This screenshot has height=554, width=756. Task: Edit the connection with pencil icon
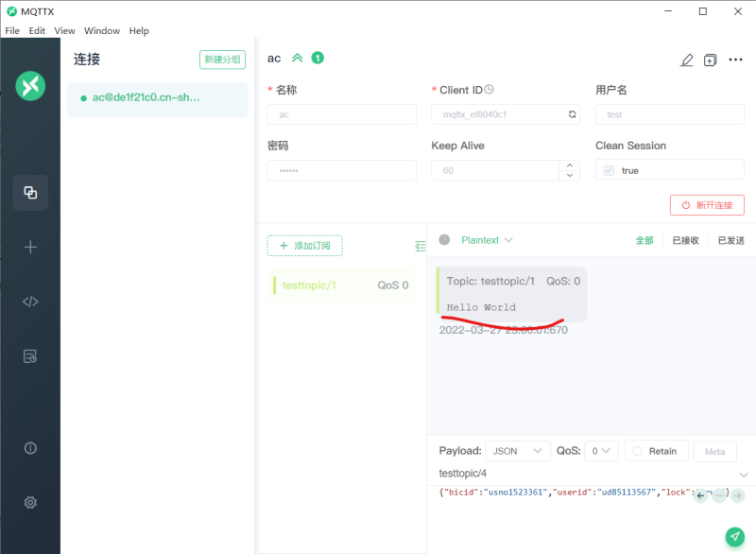point(687,60)
